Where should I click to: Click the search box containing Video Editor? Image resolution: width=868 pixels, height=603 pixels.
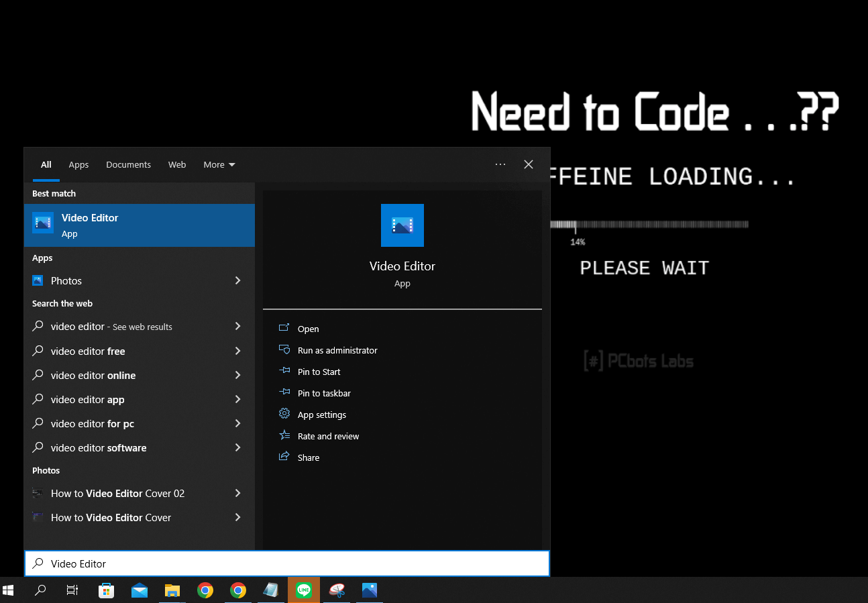tap(287, 564)
